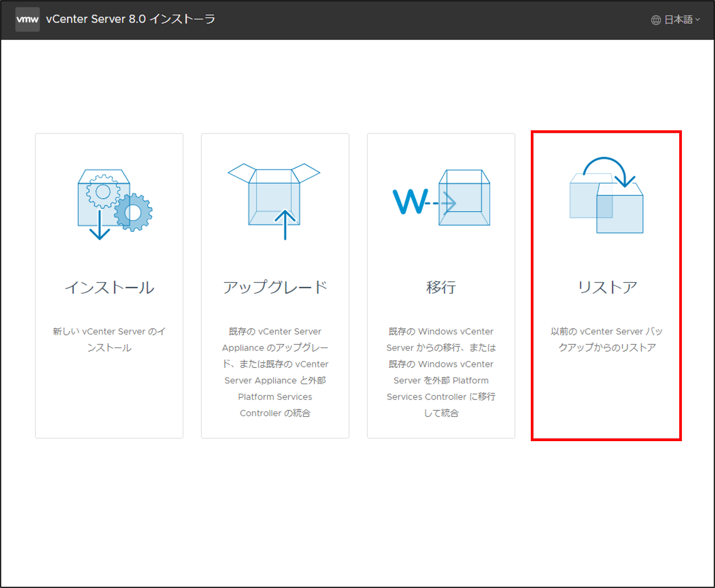Open the 日本語 language dropdown

[x=675, y=20]
